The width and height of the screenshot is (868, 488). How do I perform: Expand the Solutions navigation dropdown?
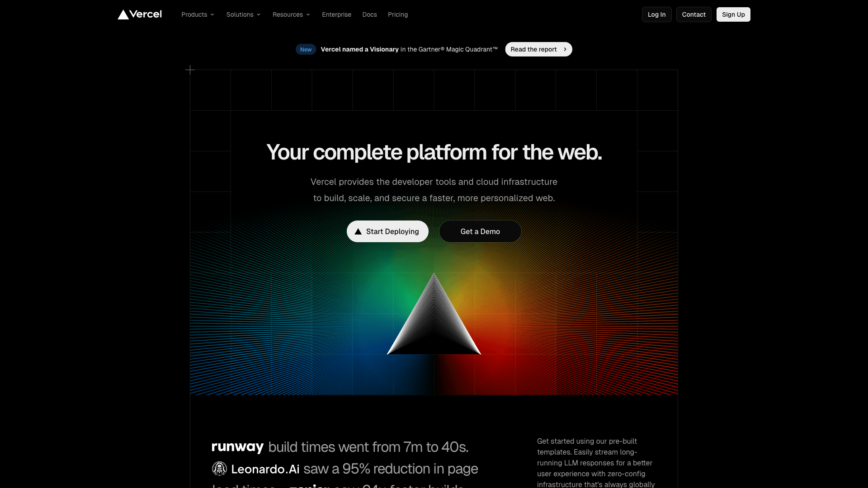[x=243, y=14]
